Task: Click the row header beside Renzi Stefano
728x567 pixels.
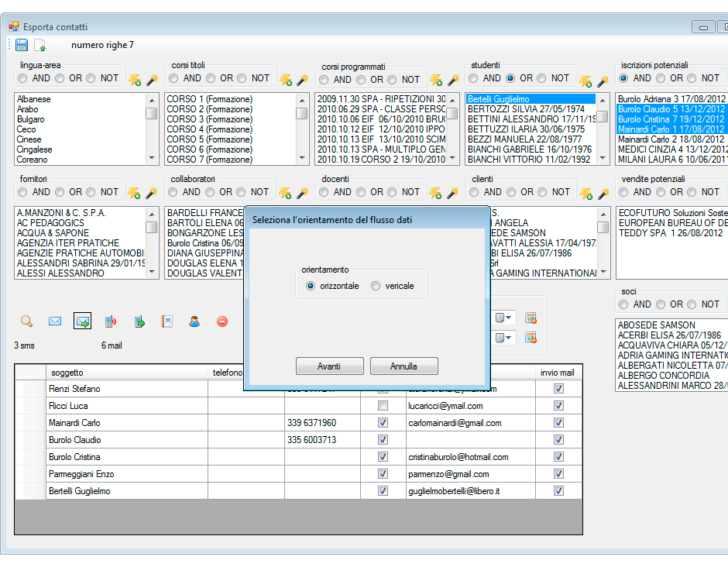Action: click(30, 389)
